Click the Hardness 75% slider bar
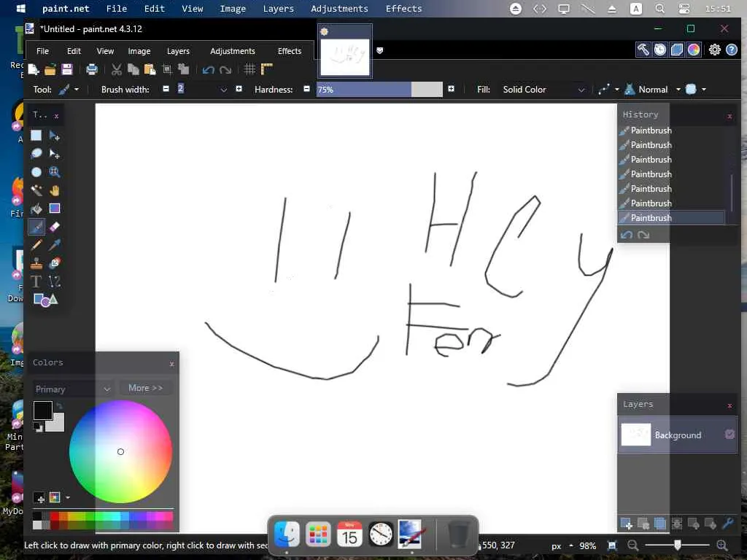 click(x=379, y=90)
